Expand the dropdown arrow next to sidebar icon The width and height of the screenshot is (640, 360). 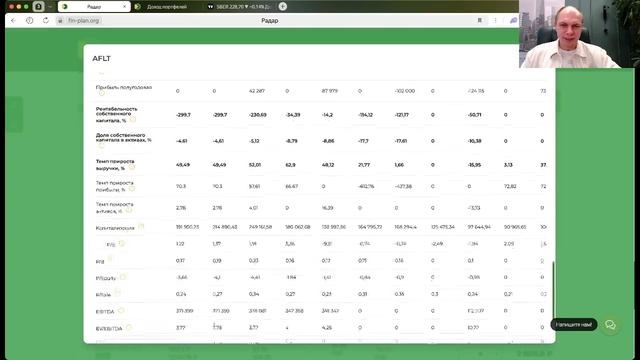(50, 7)
